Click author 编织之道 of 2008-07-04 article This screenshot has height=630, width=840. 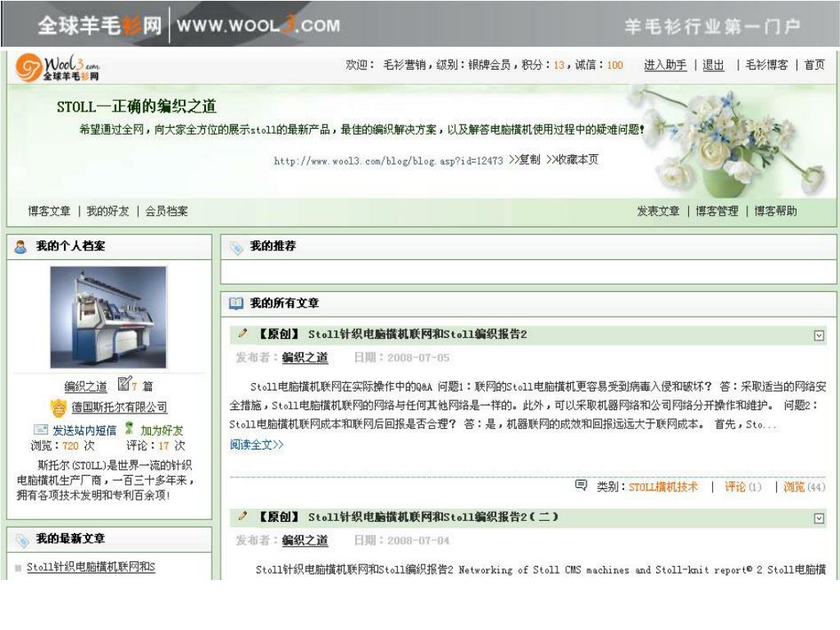(x=305, y=540)
